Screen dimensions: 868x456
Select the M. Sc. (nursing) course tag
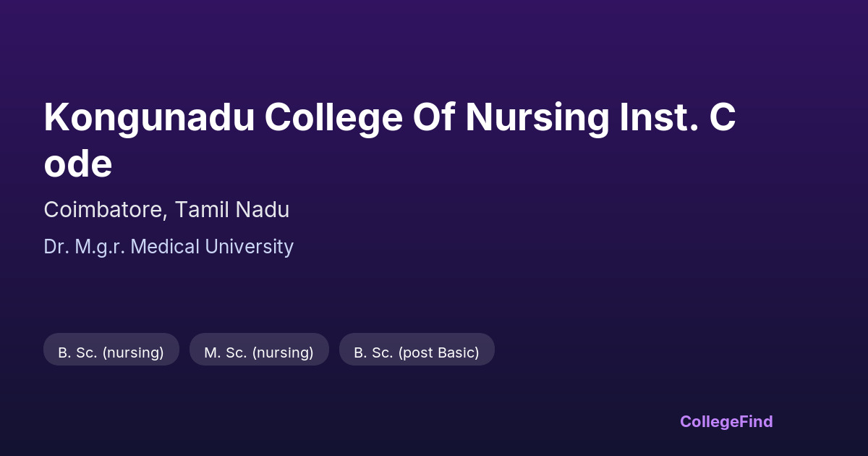(259, 352)
